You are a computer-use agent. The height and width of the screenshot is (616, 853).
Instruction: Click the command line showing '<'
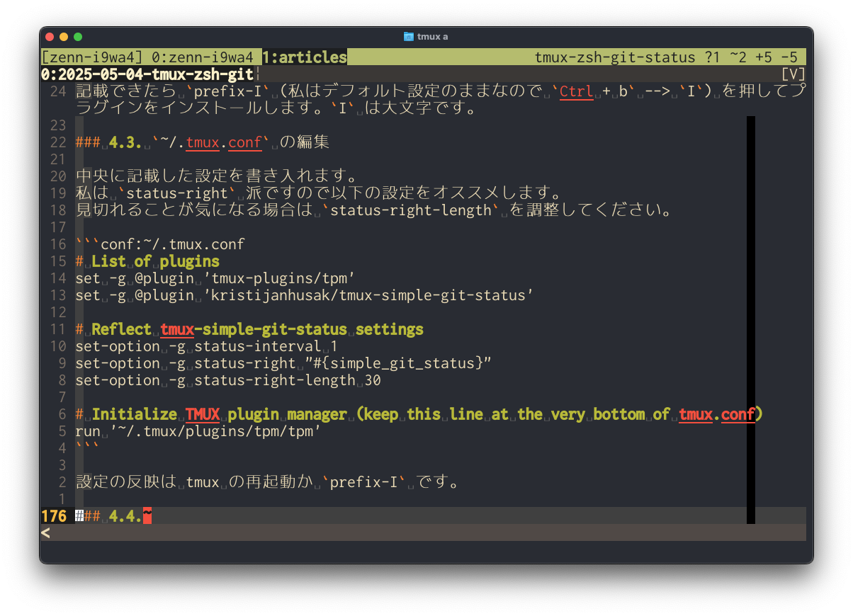tap(424, 533)
